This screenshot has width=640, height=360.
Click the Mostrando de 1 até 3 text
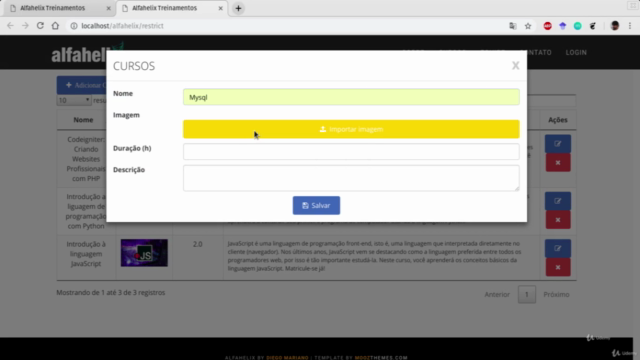coord(111,293)
